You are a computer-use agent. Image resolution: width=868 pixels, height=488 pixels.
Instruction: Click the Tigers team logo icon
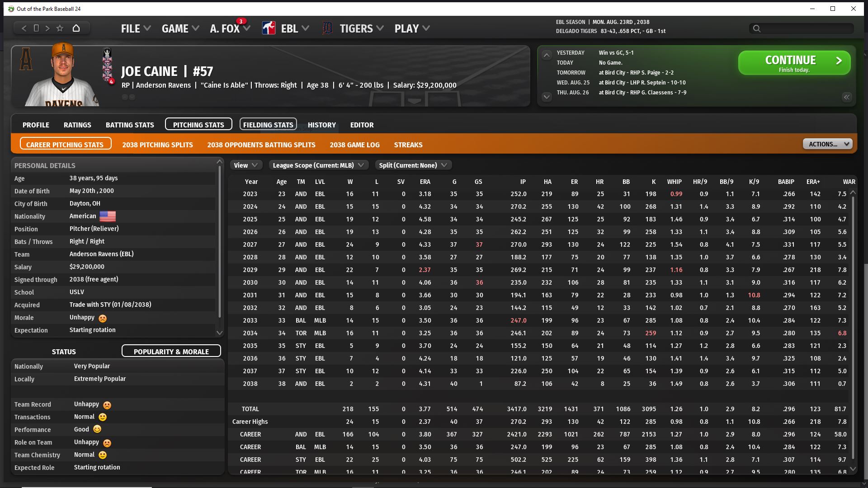tap(327, 28)
